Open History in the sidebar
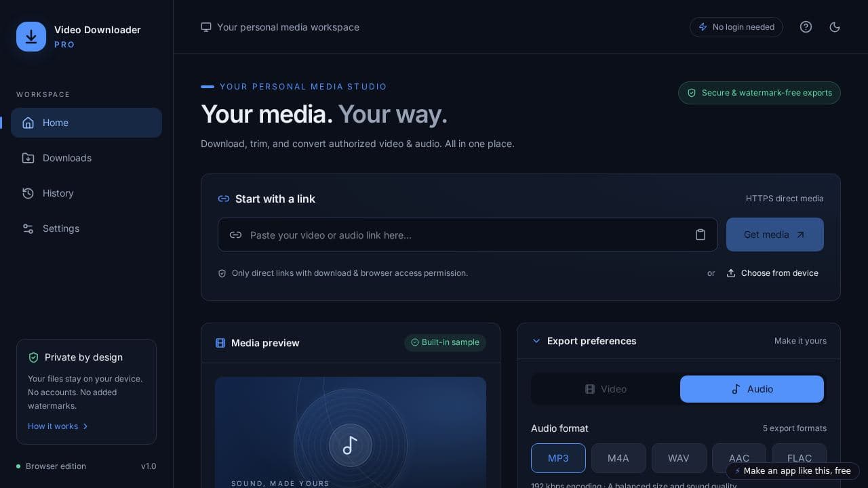 coord(86,193)
